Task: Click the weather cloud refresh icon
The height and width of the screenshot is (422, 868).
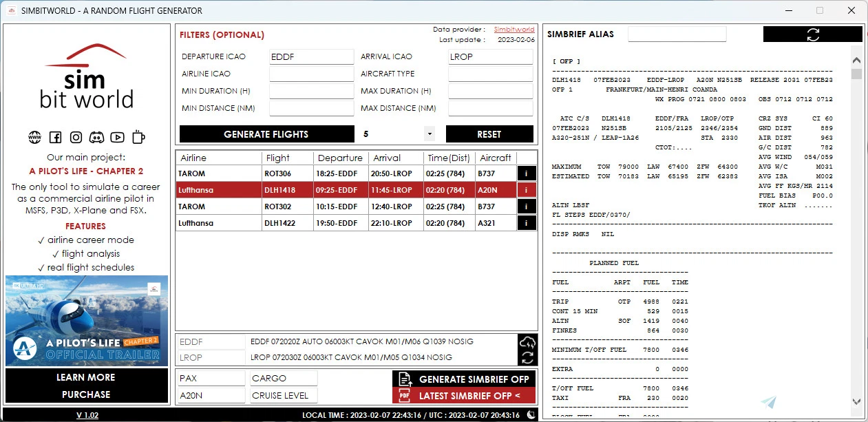Action: 527,343
